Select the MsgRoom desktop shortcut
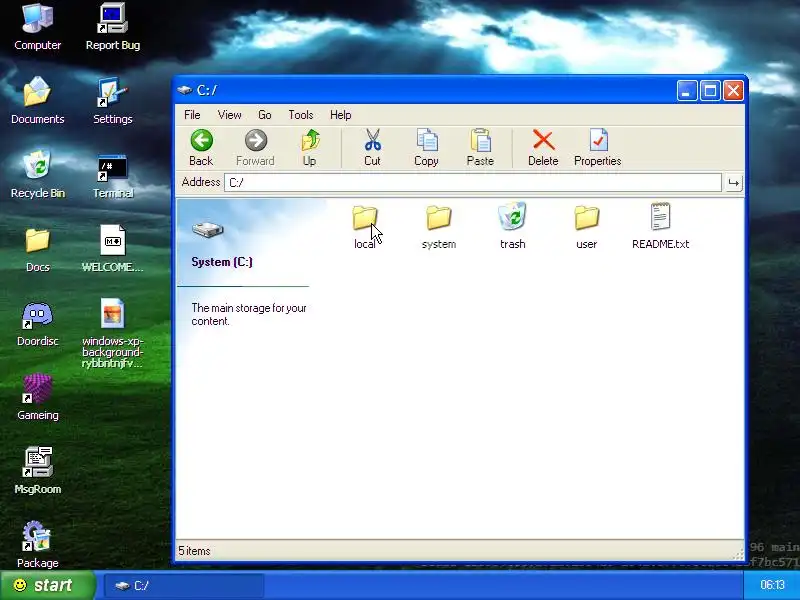Image resolution: width=800 pixels, height=600 pixels. coord(38,471)
